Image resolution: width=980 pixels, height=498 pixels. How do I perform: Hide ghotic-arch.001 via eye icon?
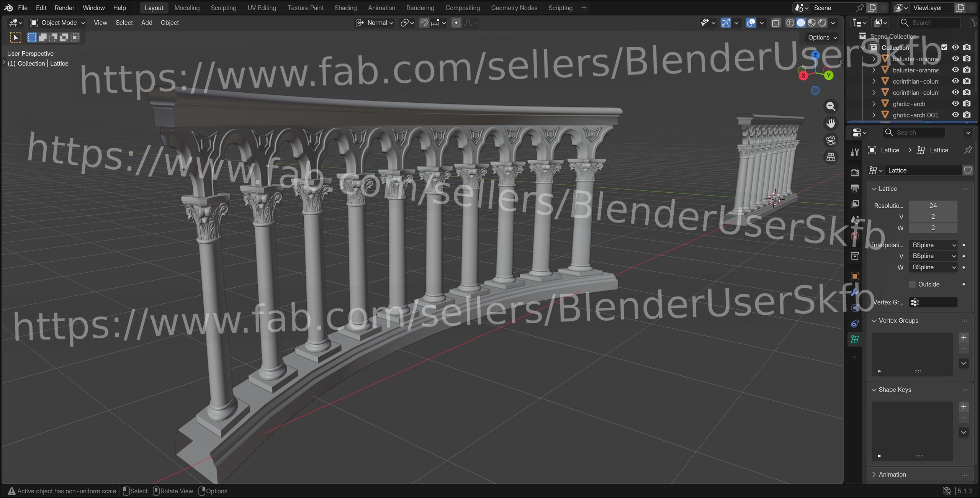pyautogui.click(x=955, y=115)
